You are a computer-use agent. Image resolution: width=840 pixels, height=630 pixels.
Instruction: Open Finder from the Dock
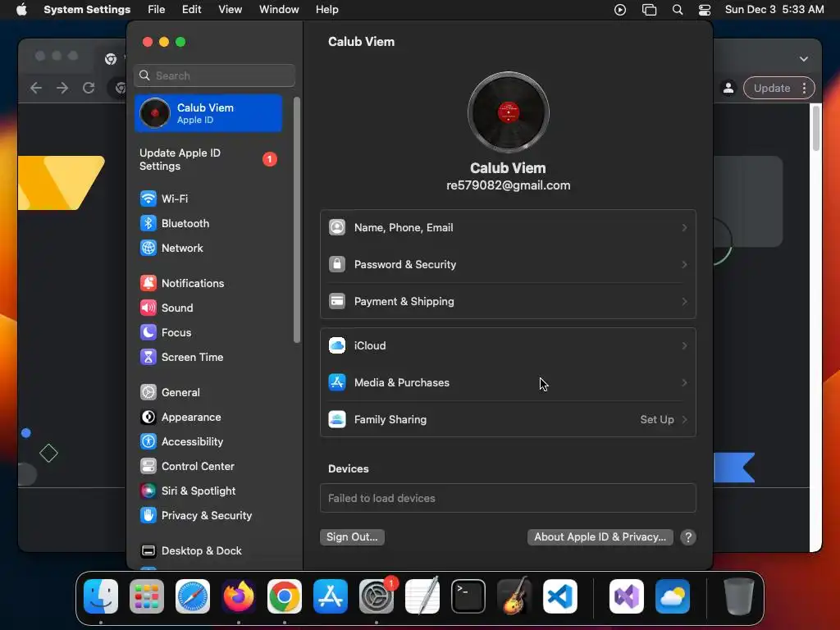coord(101,596)
